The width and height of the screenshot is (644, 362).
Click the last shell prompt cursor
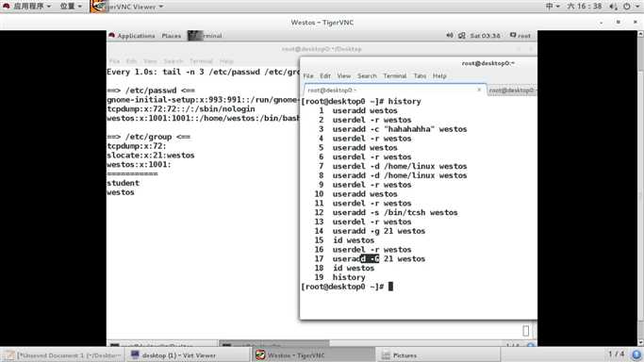[390, 287]
